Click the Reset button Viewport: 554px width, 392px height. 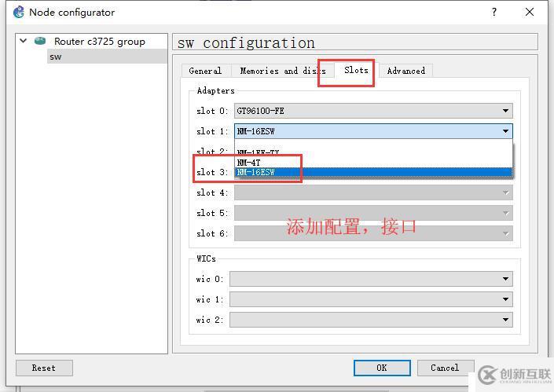click(44, 368)
